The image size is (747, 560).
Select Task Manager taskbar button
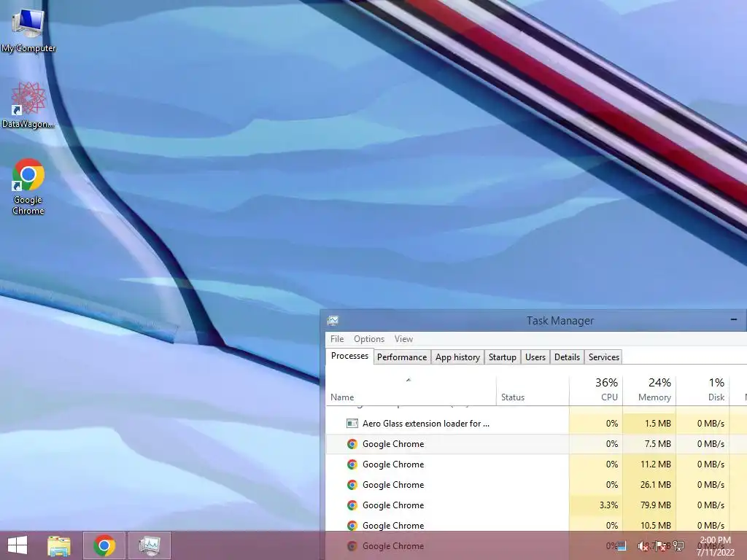click(150, 545)
